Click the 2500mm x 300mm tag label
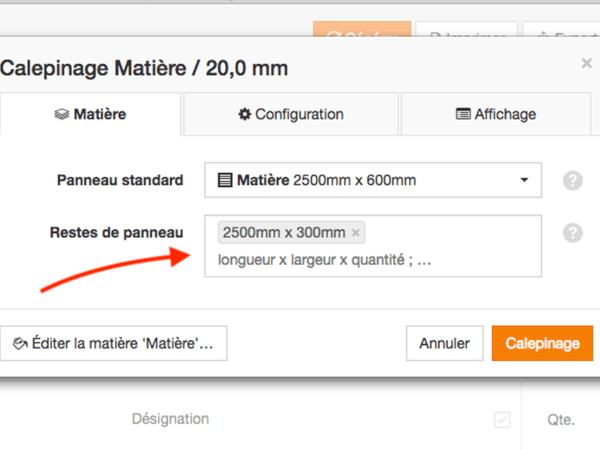This screenshot has width=600, height=450. (283, 233)
